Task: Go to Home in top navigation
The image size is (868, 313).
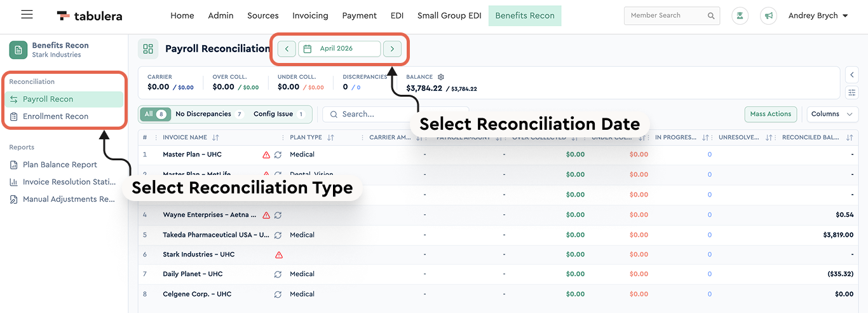Action: click(x=182, y=16)
